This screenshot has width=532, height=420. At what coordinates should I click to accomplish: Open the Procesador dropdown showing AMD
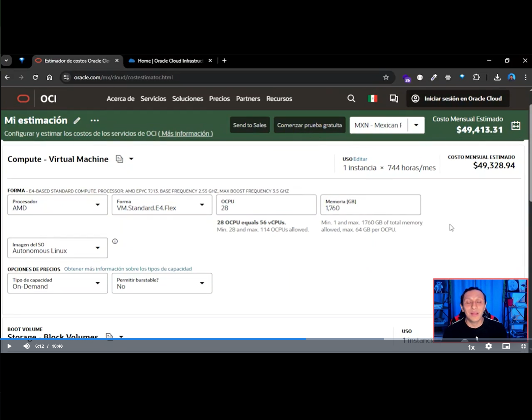58,205
